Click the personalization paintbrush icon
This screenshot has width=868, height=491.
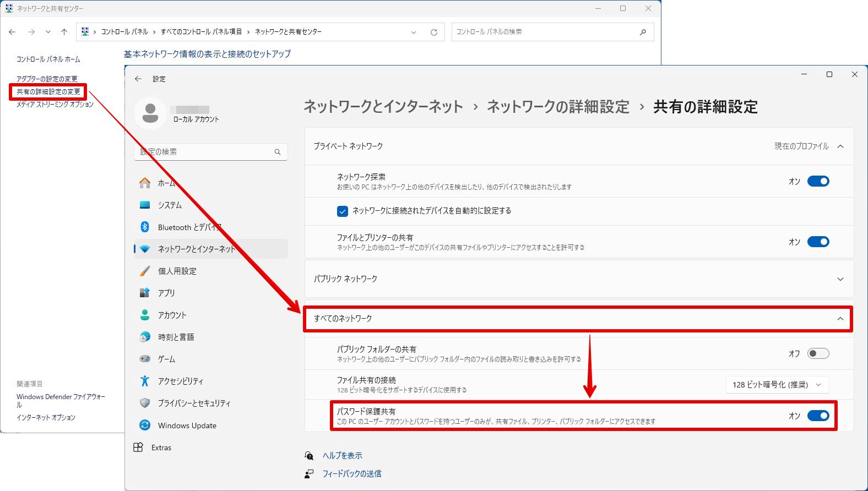[145, 271]
